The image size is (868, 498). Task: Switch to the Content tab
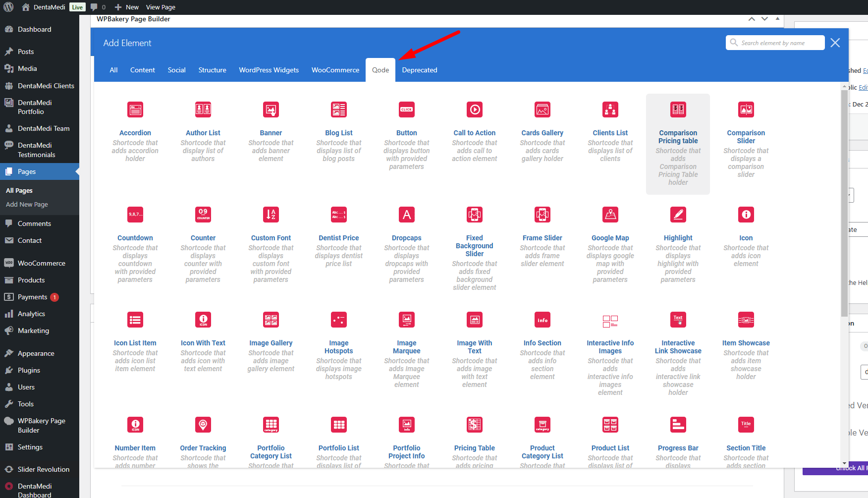[x=143, y=70]
